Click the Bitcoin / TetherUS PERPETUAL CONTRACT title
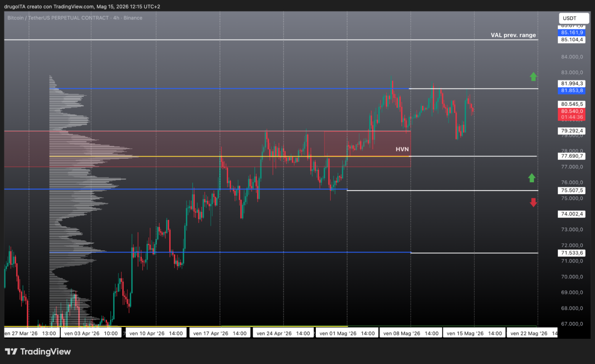The height and width of the screenshot is (364, 595). pyautogui.click(x=58, y=18)
